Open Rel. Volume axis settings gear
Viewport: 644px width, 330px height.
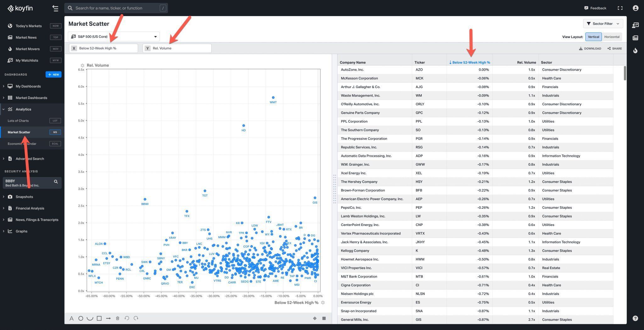click(x=82, y=65)
